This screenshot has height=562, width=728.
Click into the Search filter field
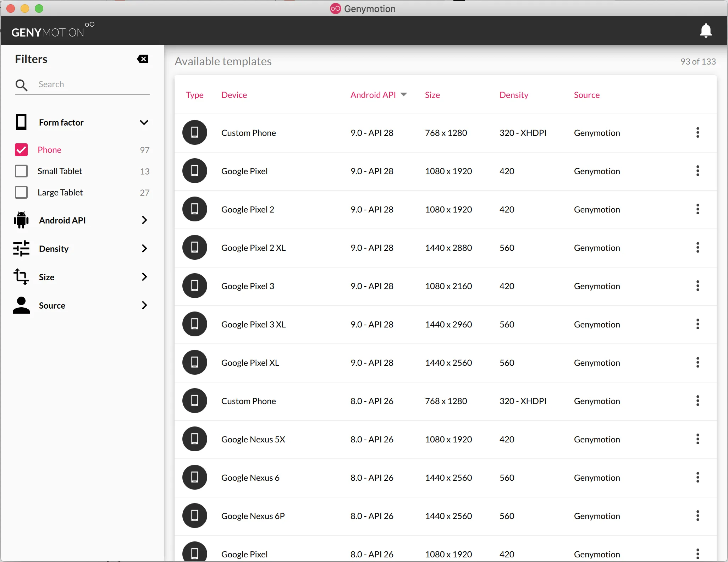coord(92,84)
